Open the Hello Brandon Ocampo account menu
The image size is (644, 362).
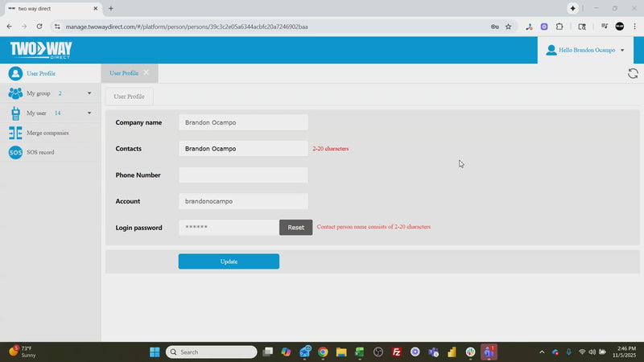coord(585,50)
